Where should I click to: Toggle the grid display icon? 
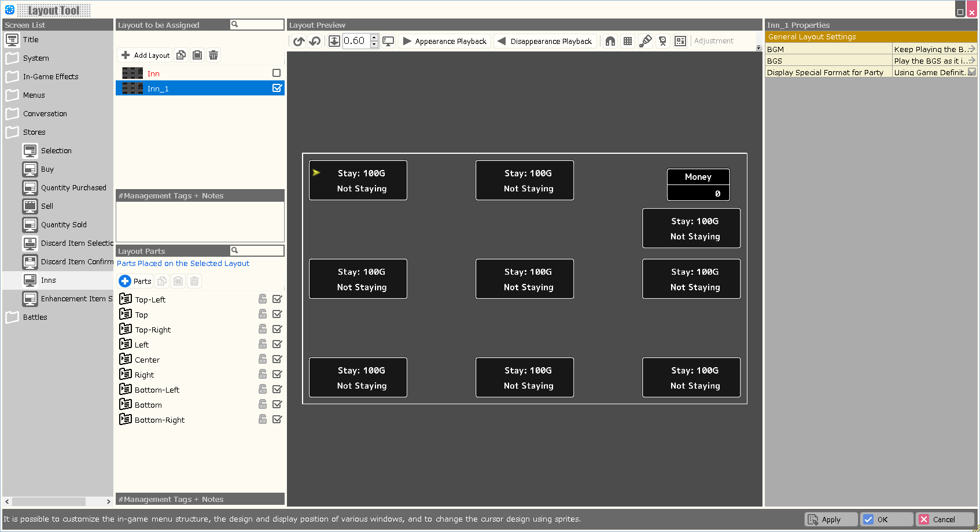click(628, 41)
